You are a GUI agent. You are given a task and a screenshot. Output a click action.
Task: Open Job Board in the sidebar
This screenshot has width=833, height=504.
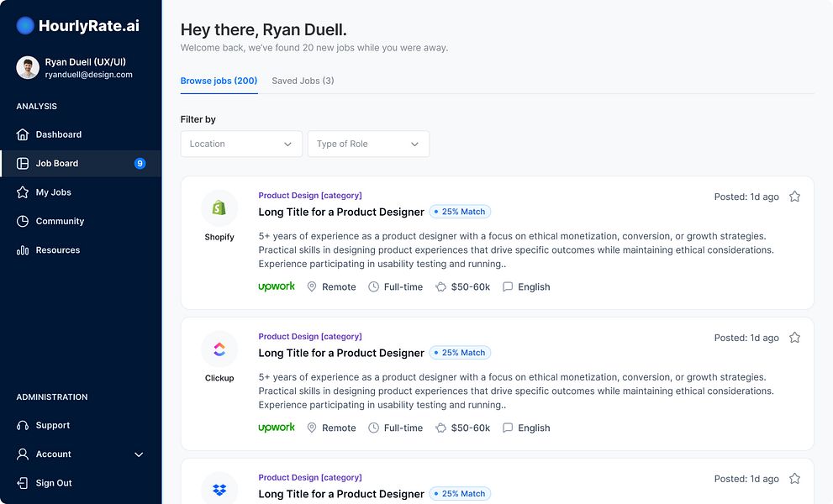click(57, 163)
